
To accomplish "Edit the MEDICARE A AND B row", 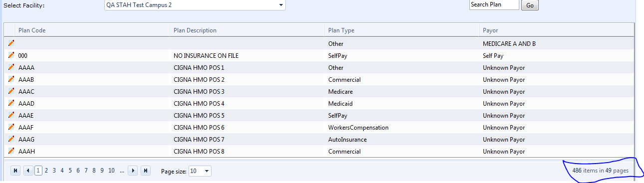I will pyautogui.click(x=11, y=43).
